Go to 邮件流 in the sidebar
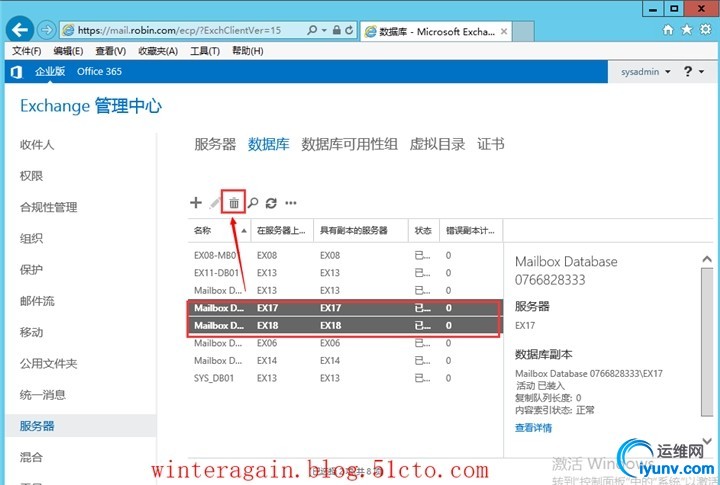 37,301
